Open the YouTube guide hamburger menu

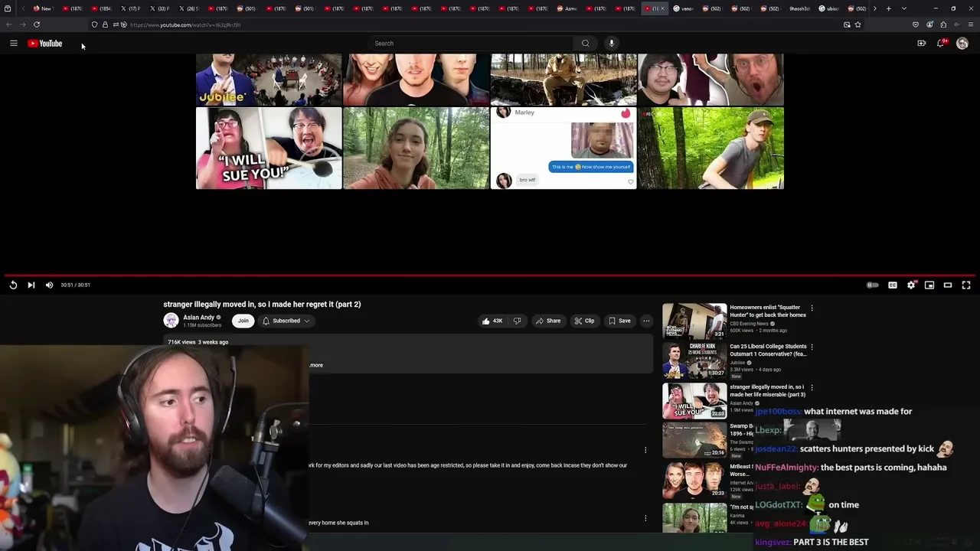click(x=13, y=44)
